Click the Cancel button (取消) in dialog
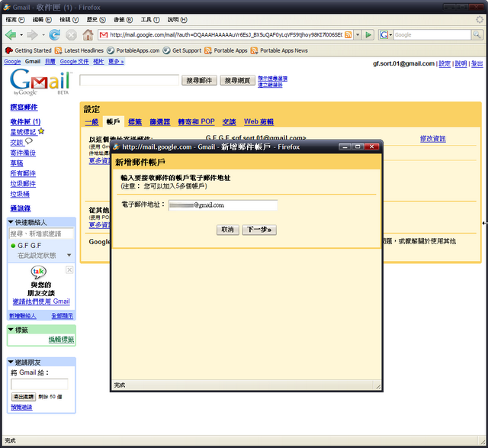The width and height of the screenshot is (488, 448). coord(228,230)
